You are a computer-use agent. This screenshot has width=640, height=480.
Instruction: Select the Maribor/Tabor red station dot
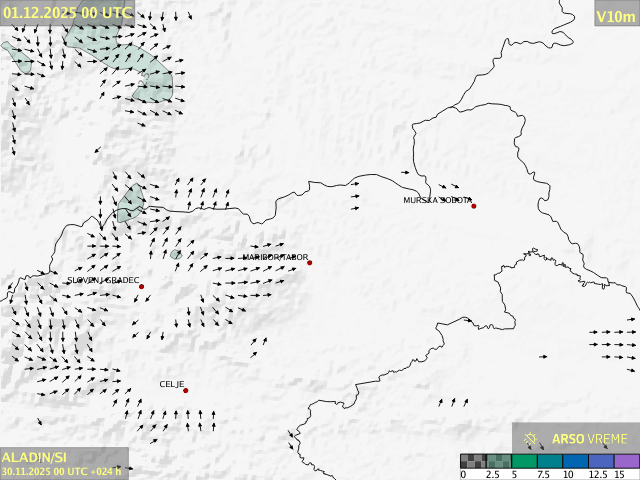tap(310, 263)
